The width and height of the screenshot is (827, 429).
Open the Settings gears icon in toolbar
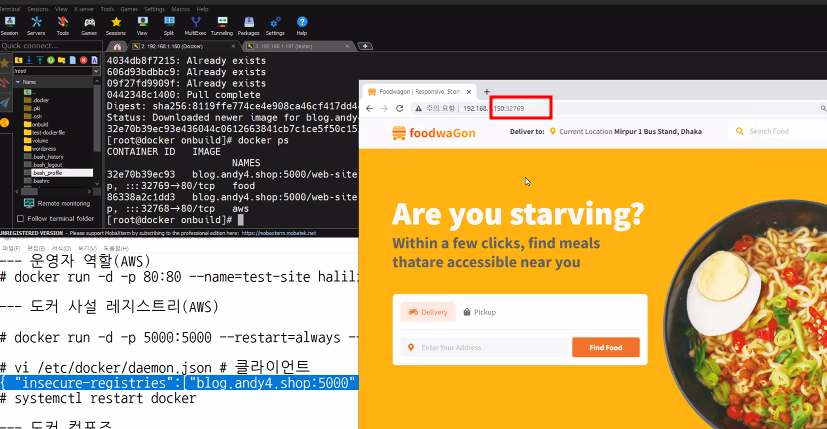pyautogui.click(x=275, y=25)
